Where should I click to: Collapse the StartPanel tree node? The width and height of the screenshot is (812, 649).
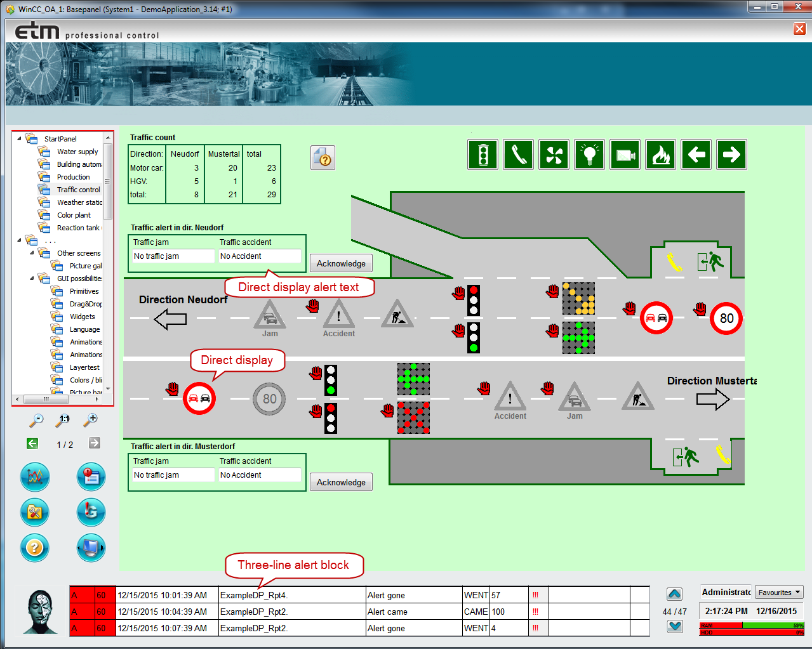[x=19, y=138]
